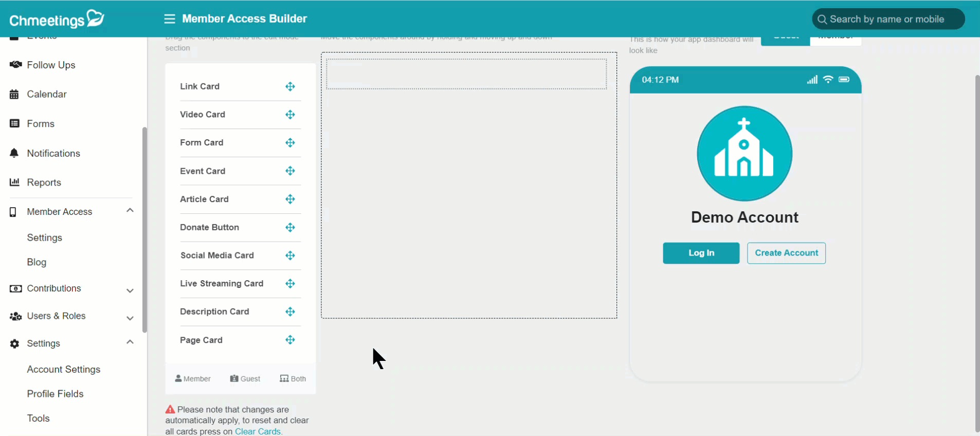Click the Forms list icon
The width and height of the screenshot is (980, 436).
pos(14,123)
